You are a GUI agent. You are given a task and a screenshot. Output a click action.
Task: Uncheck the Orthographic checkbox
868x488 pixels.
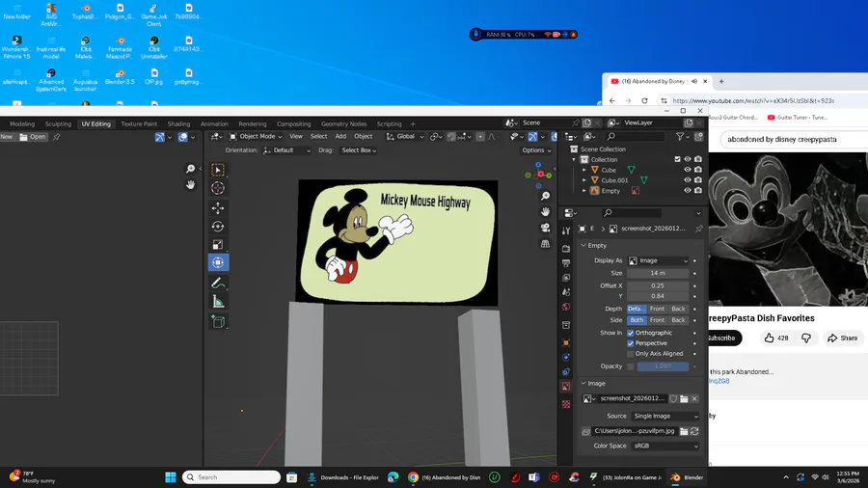click(631, 333)
